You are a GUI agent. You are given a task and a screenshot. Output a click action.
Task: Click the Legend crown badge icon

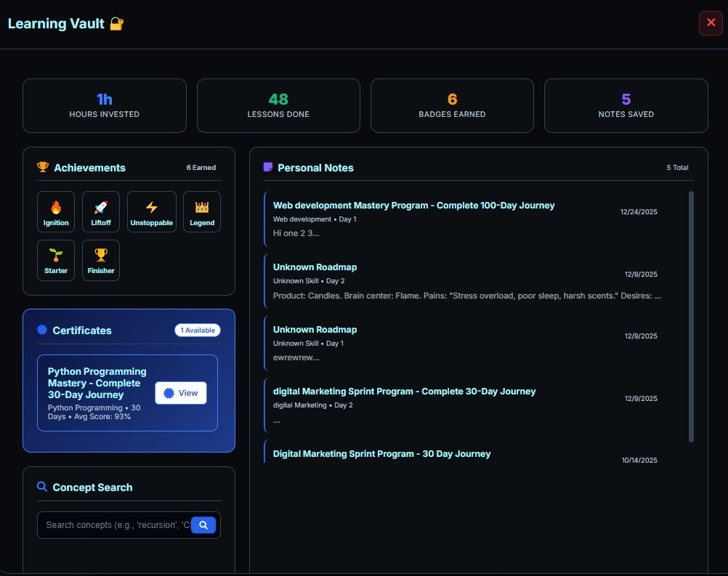pos(201,206)
